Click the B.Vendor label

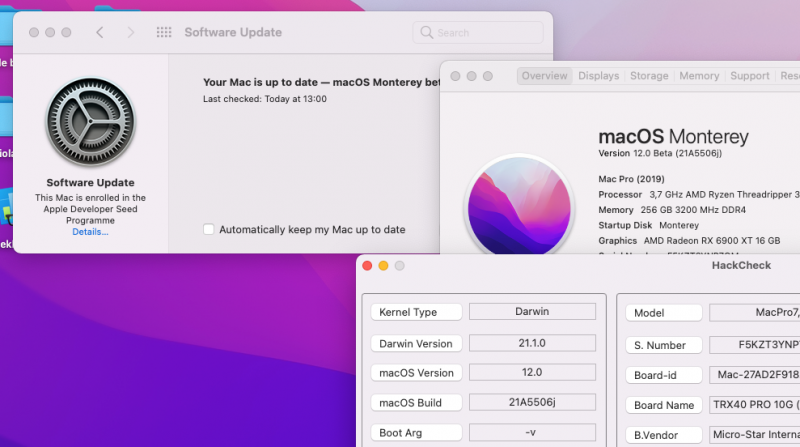click(x=664, y=435)
